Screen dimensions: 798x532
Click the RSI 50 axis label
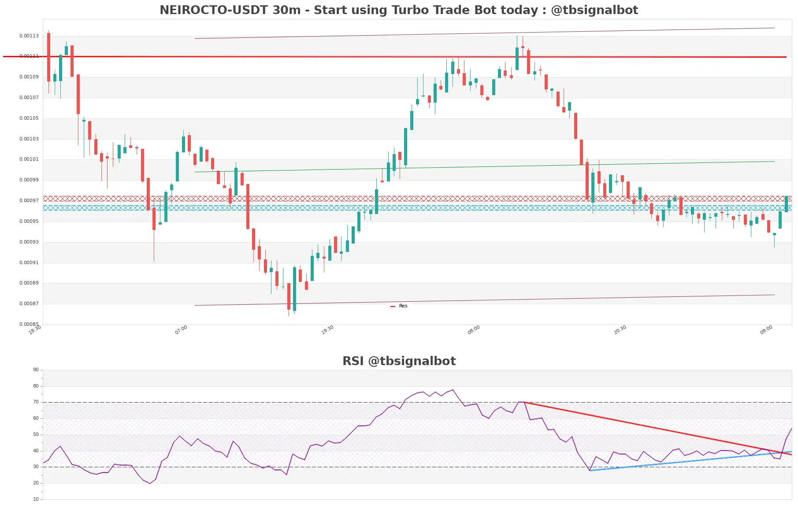36,435
